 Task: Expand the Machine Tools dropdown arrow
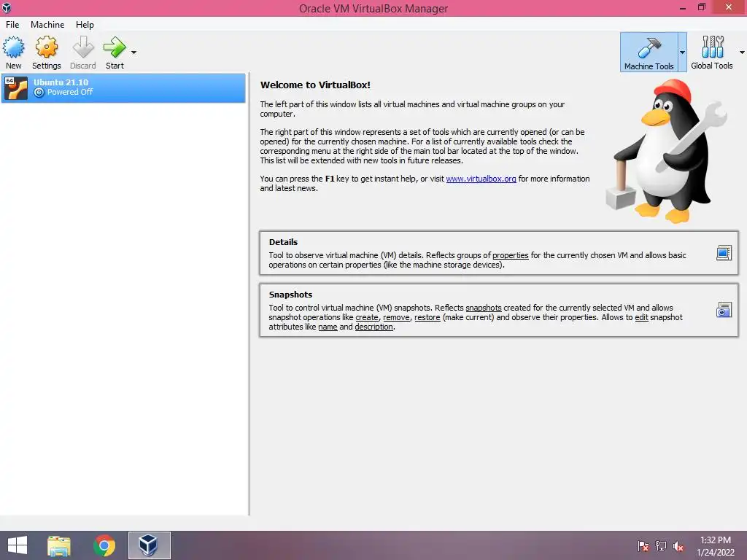coord(682,52)
